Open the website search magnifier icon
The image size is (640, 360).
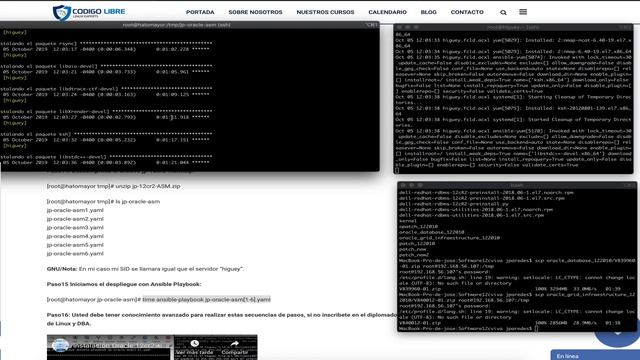(503, 13)
